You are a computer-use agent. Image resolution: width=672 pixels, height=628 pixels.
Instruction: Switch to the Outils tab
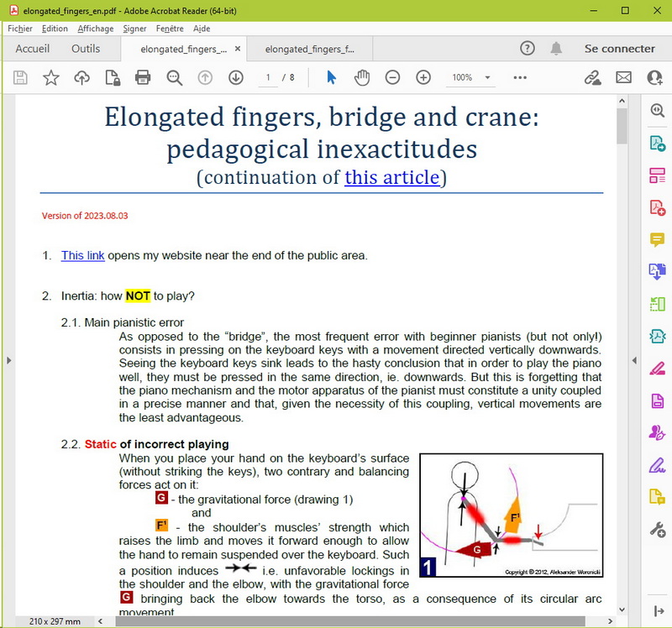86,49
